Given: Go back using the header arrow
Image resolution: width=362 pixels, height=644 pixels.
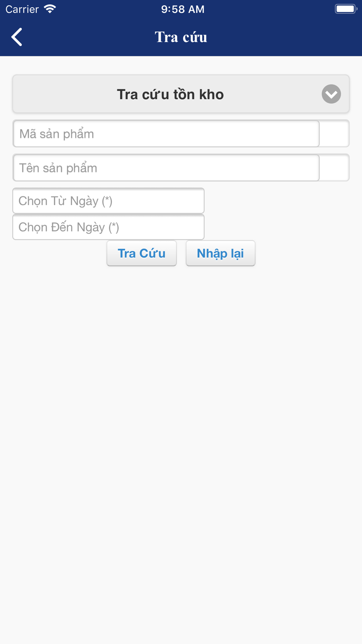Looking at the screenshot, I should (x=17, y=37).
